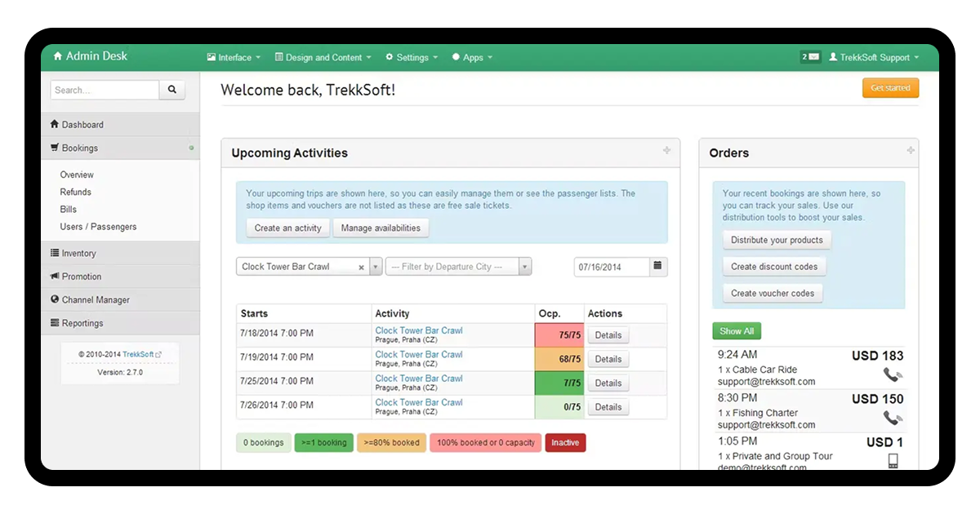Open Clock Tower Bar Crawl link on 7/26/2014 row
Screen dimensions: 980x514
419,402
